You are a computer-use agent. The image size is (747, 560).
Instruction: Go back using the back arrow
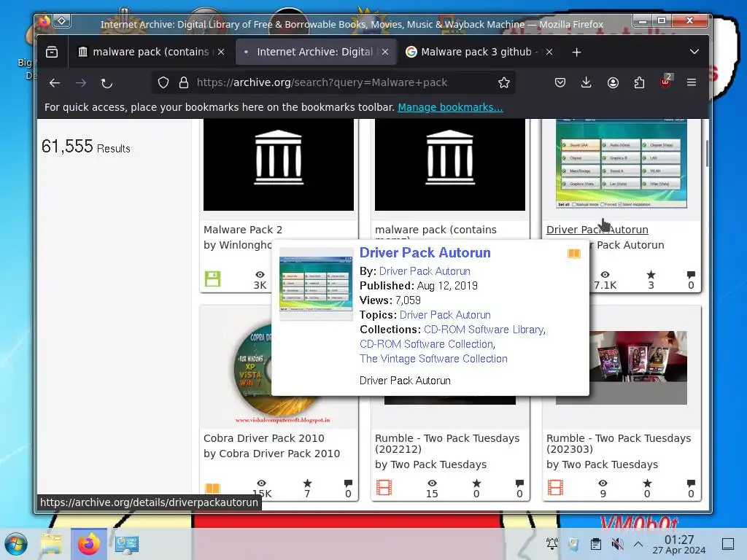[55, 83]
